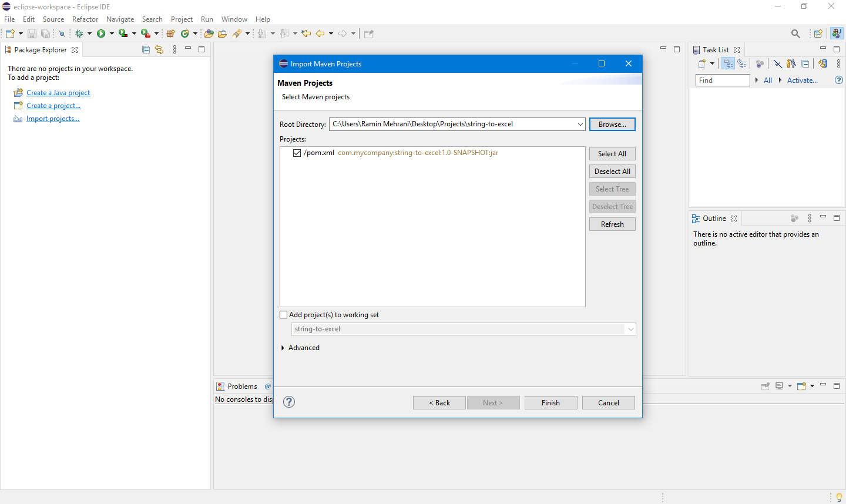846x504 pixels.
Task: Open the Root Directory dropdown
Action: tap(580, 124)
